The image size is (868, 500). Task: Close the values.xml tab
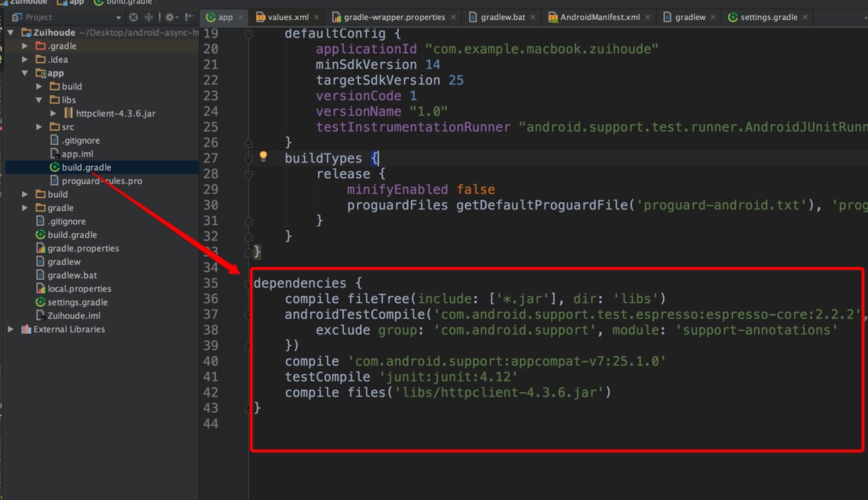pyautogui.click(x=317, y=17)
